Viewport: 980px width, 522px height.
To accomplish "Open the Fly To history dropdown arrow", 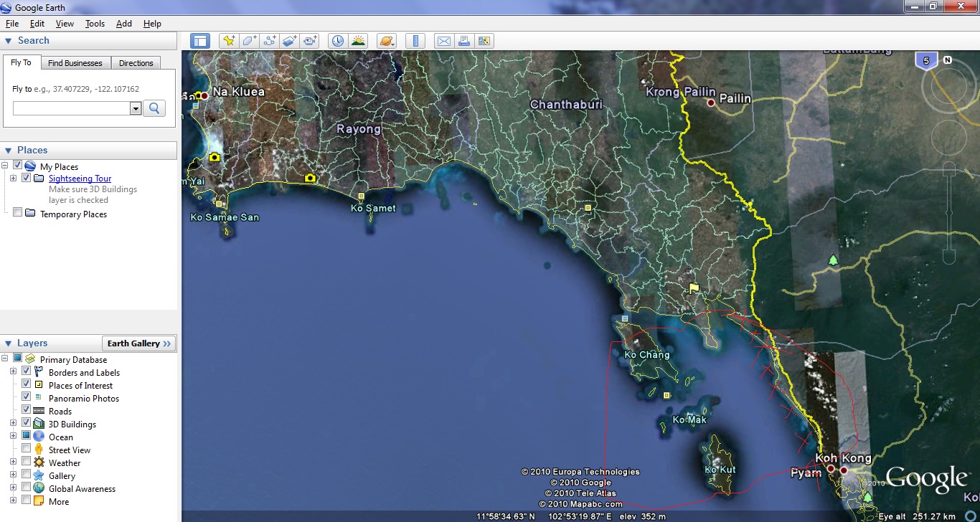I will (x=136, y=108).
